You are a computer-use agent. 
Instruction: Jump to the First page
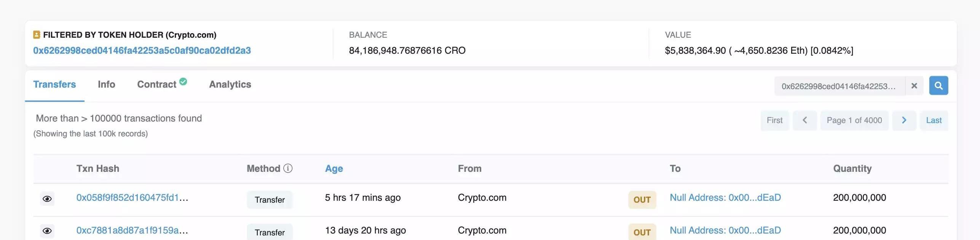(x=775, y=120)
